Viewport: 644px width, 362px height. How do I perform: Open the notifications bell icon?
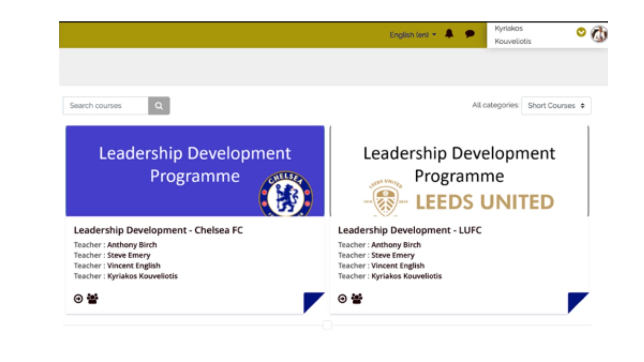449,34
